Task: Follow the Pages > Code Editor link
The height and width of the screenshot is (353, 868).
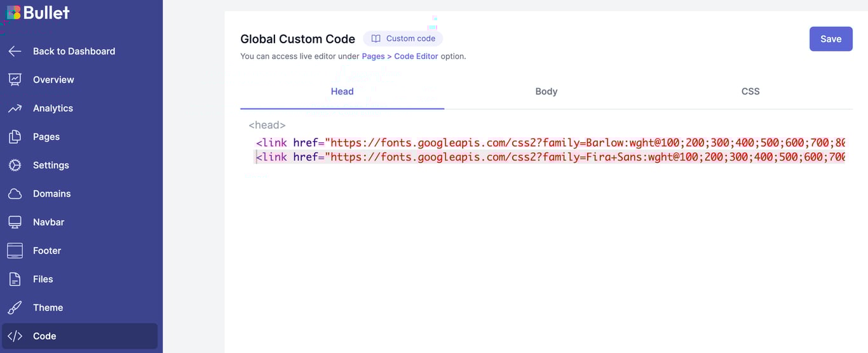Action: pyautogui.click(x=400, y=57)
